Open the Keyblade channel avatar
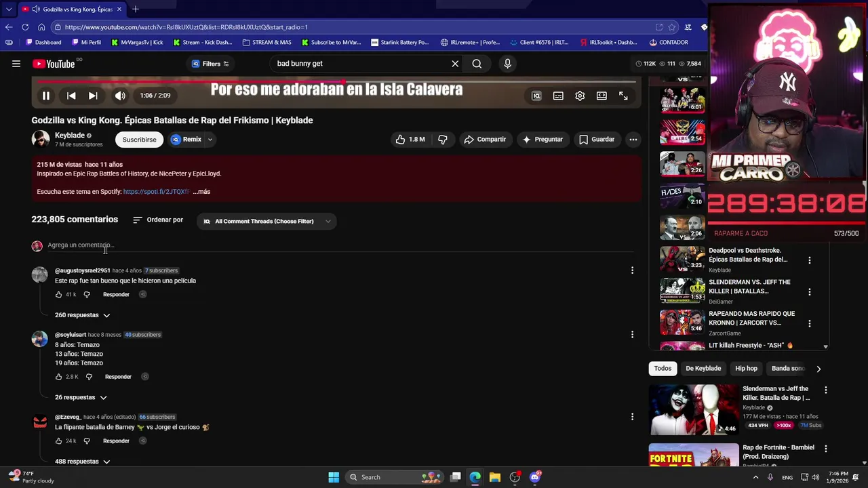868x488 pixels. [x=41, y=139]
